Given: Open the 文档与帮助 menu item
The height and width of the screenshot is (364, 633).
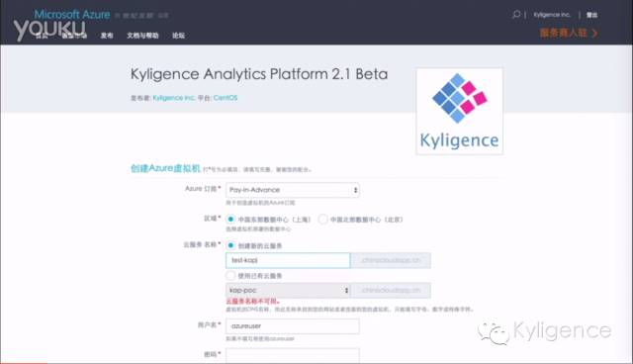Looking at the screenshot, I should coord(142,36).
